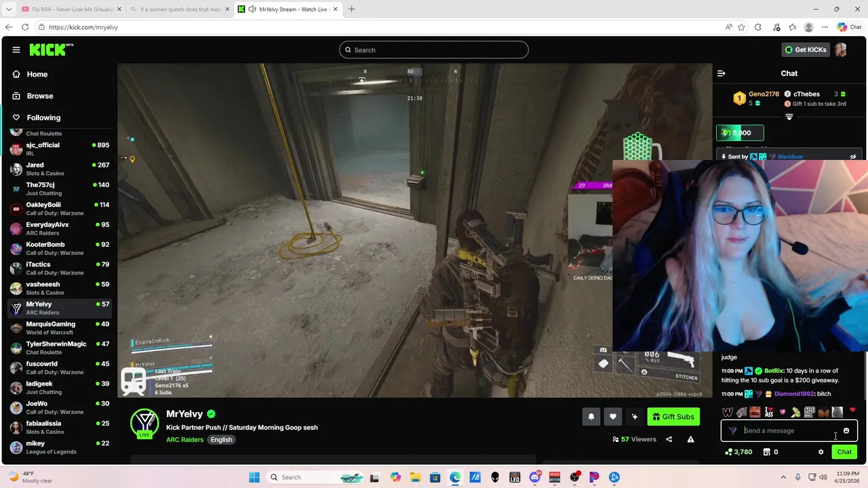Screen dimensions: 868x488
Task: Open a new browser tab
Action: point(351,9)
